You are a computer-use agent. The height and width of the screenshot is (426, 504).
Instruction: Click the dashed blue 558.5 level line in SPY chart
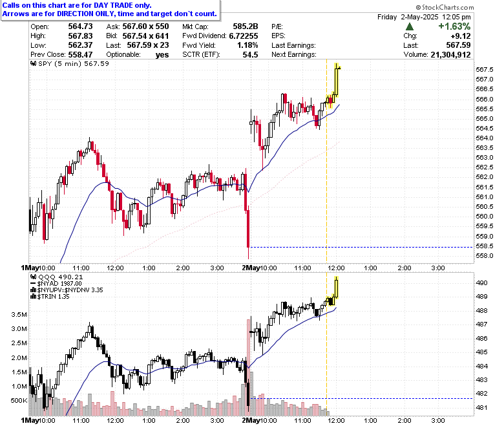[361, 247]
